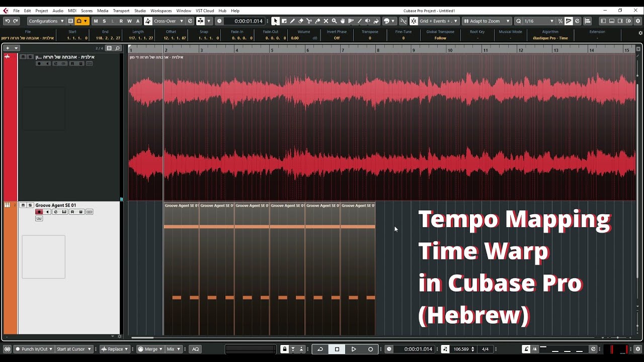644x362 pixels.
Task: Open the Configurations dropdown
Action: click(46, 21)
